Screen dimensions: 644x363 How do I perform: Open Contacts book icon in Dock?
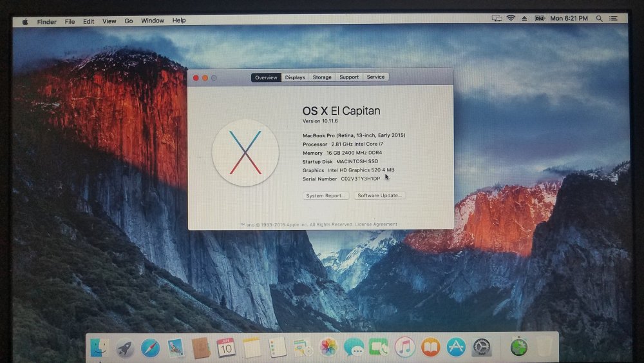pyautogui.click(x=201, y=348)
